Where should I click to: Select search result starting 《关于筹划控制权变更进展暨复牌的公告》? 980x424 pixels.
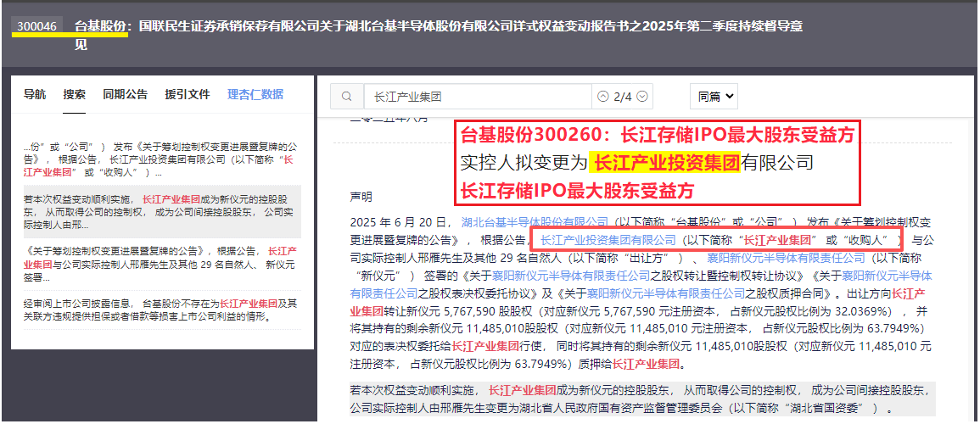(x=162, y=264)
